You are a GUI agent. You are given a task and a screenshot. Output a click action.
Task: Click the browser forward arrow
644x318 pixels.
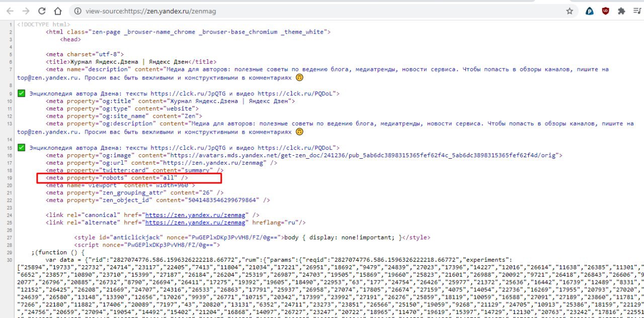coord(26,11)
